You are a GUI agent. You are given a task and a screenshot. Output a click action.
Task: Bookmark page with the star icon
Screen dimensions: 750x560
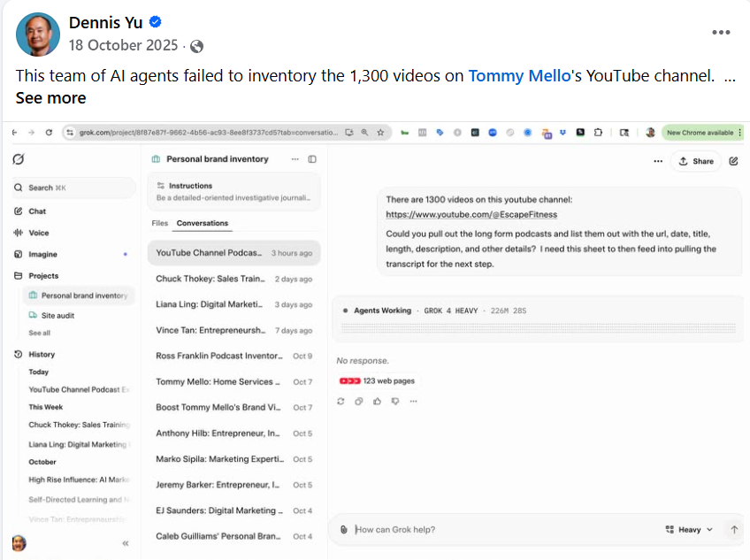[x=380, y=133]
